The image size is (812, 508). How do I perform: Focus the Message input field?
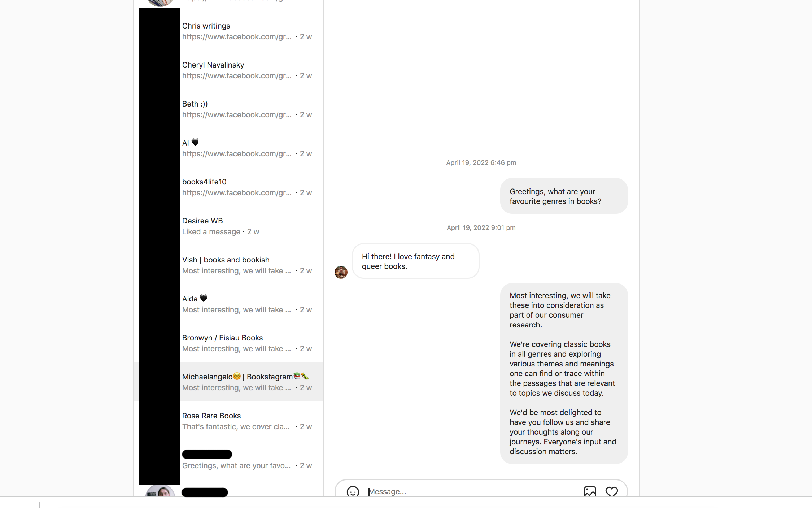(x=473, y=491)
